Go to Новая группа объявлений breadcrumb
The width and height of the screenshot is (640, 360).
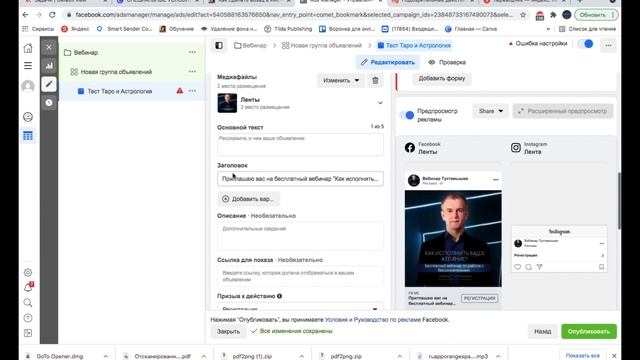tap(322, 45)
